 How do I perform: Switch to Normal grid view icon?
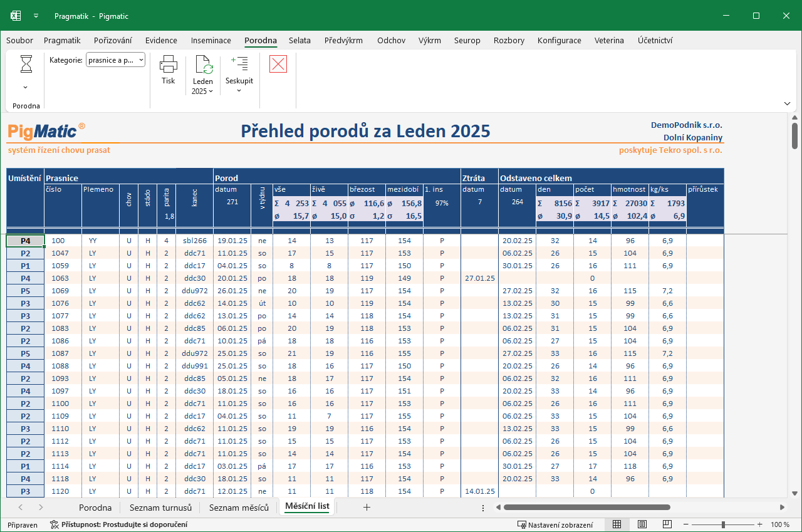tap(617, 524)
